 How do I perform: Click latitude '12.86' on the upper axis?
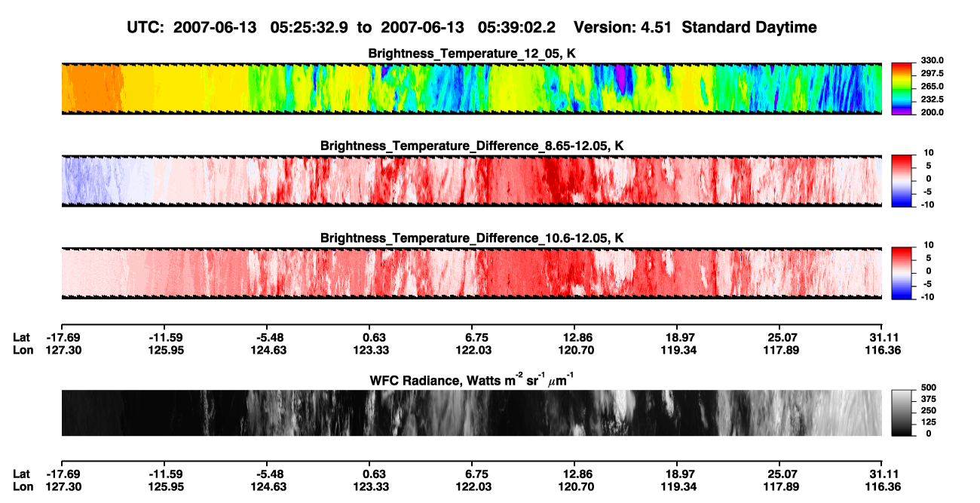point(575,337)
